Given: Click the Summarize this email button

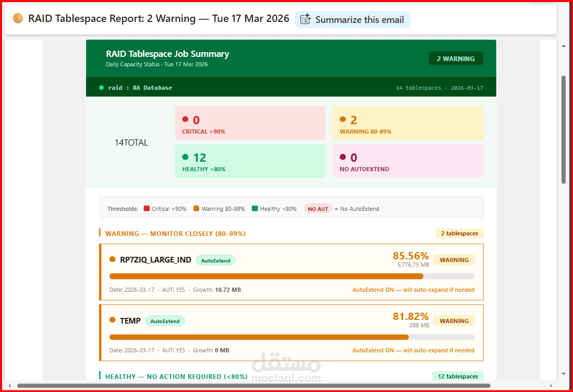Looking at the screenshot, I should coord(353,19).
